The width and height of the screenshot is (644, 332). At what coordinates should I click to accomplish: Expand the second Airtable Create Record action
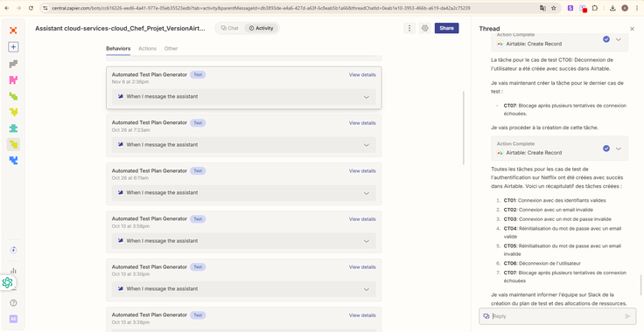(618, 149)
